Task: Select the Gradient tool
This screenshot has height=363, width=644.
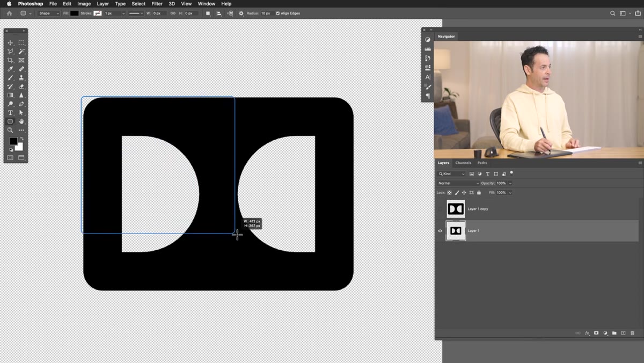Action: [x=10, y=95]
